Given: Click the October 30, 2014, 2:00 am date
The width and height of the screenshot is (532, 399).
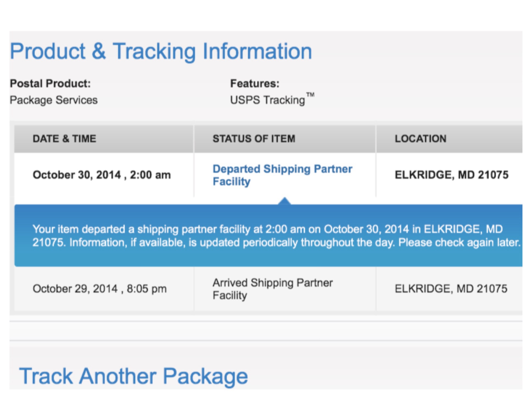Looking at the screenshot, I should coord(102,175).
